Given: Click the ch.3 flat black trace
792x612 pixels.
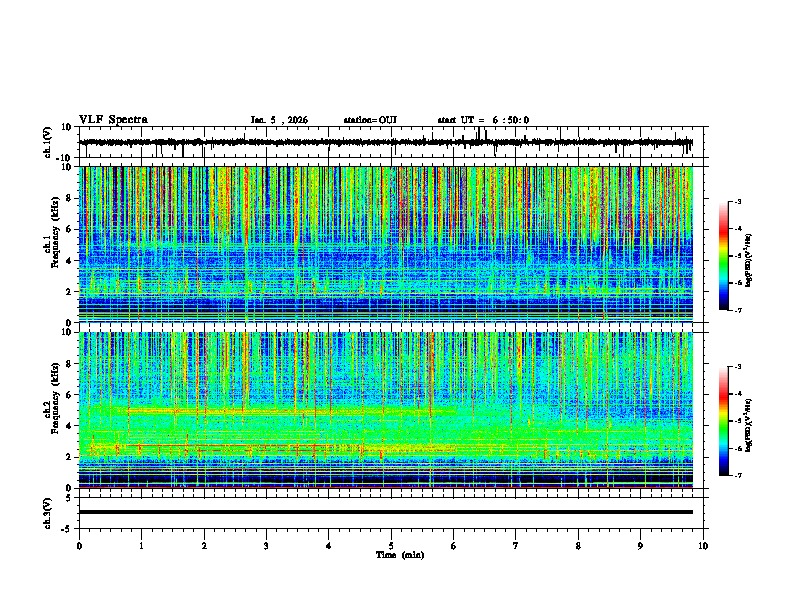Looking at the screenshot, I should click(x=386, y=512).
